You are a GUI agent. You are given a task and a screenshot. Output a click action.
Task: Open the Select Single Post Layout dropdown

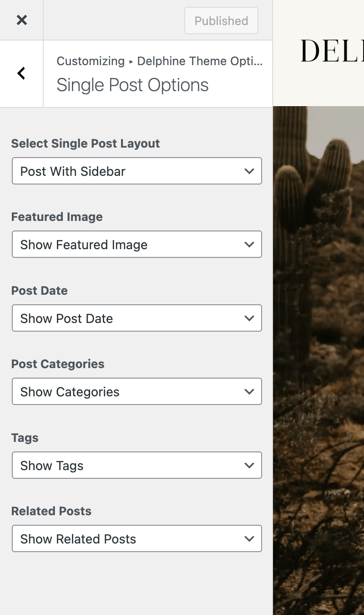pos(136,171)
